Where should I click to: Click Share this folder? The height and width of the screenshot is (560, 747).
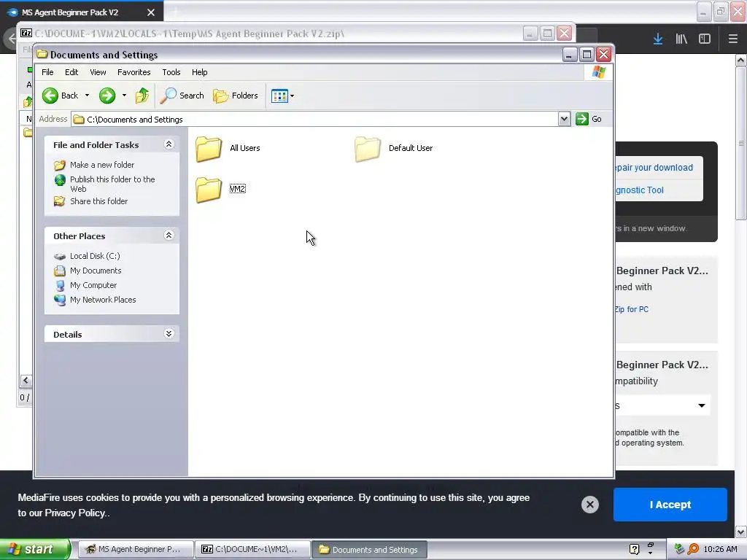(98, 201)
